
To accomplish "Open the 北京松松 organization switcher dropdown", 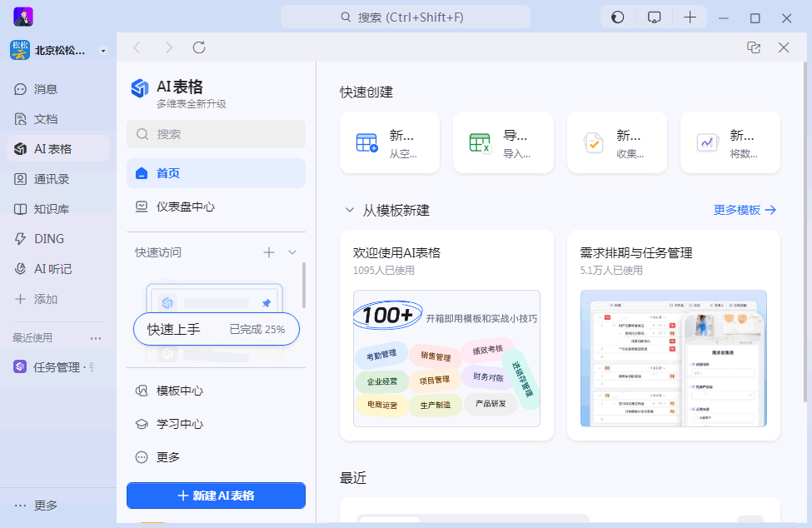I will [x=103, y=51].
